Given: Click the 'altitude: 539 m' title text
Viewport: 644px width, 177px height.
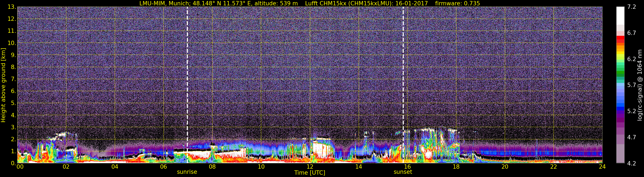Looking at the screenshot, I should (276, 3).
